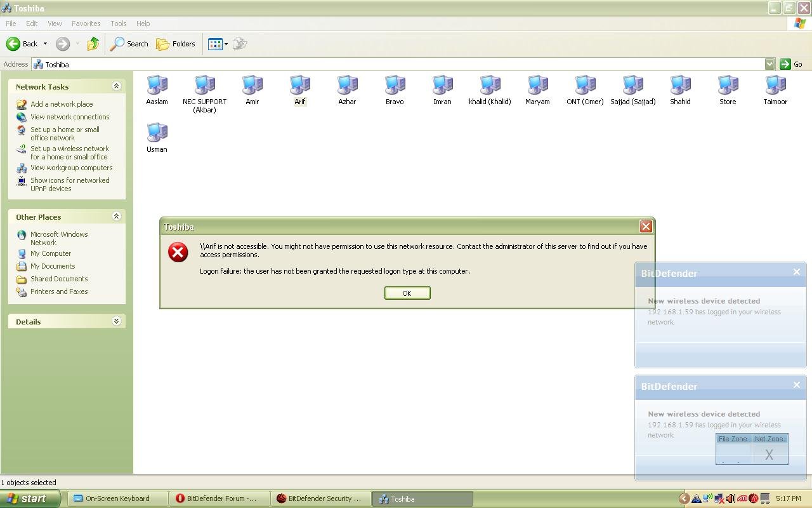Open the Tools menu
This screenshot has height=508, width=812.
119,23
